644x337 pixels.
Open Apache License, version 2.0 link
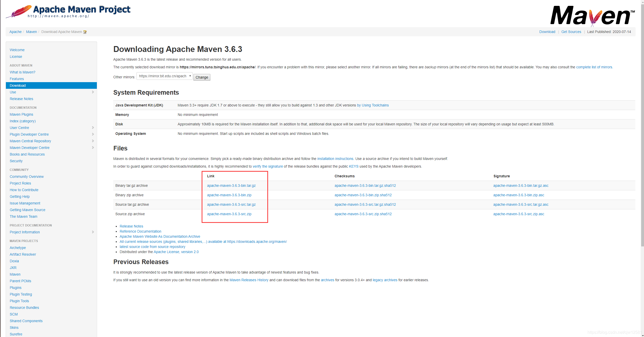[176, 252]
